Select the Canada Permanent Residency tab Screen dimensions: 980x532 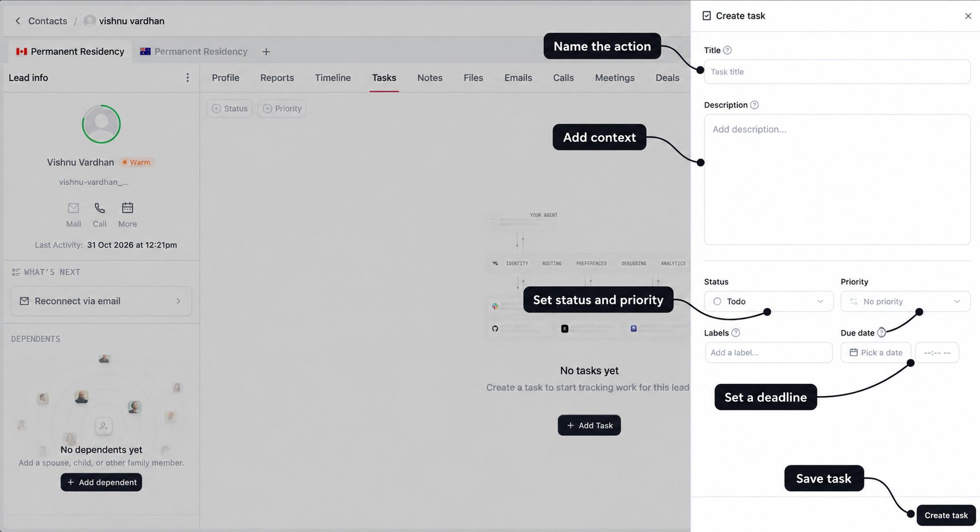tap(70, 51)
